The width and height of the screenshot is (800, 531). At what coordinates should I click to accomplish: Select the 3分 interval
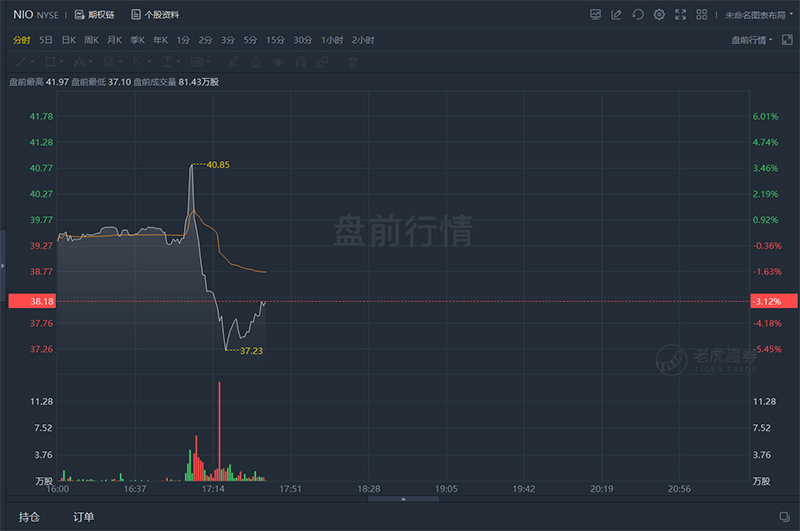point(228,40)
